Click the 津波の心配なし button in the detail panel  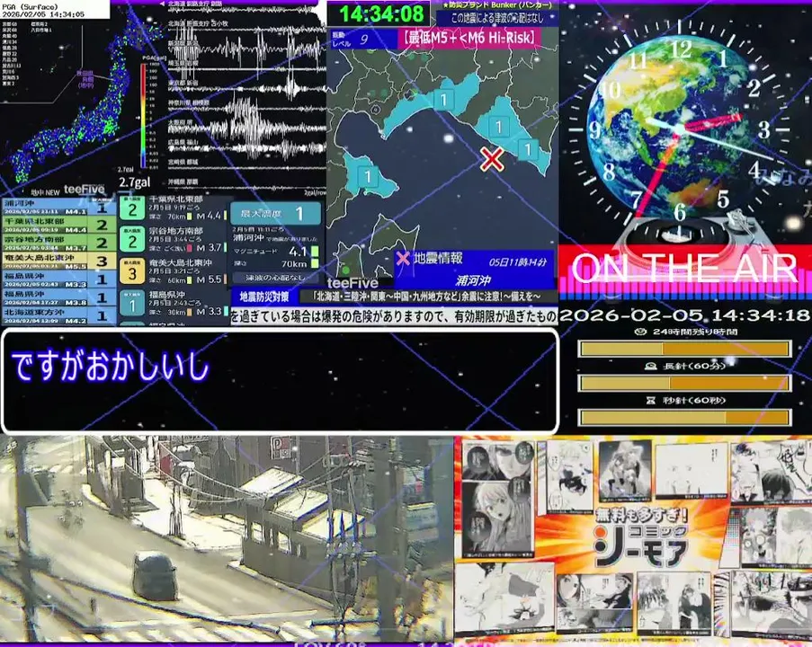point(275,279)
